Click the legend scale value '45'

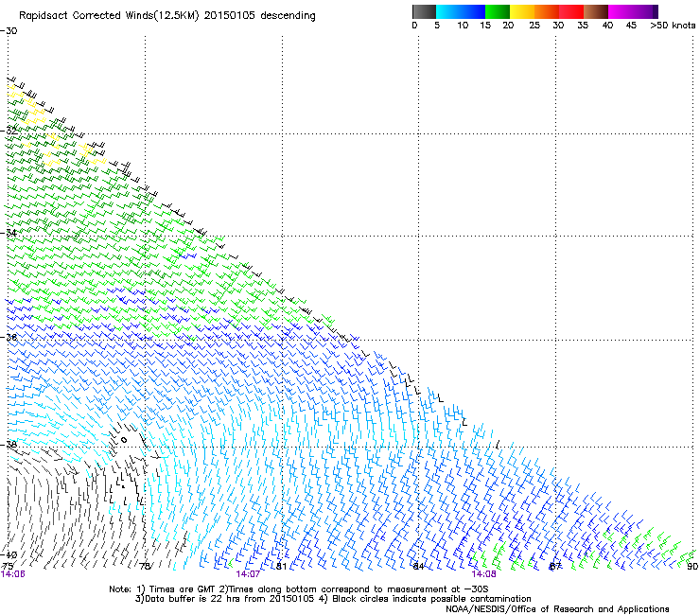pyautogui.click(x=631, y=26)
